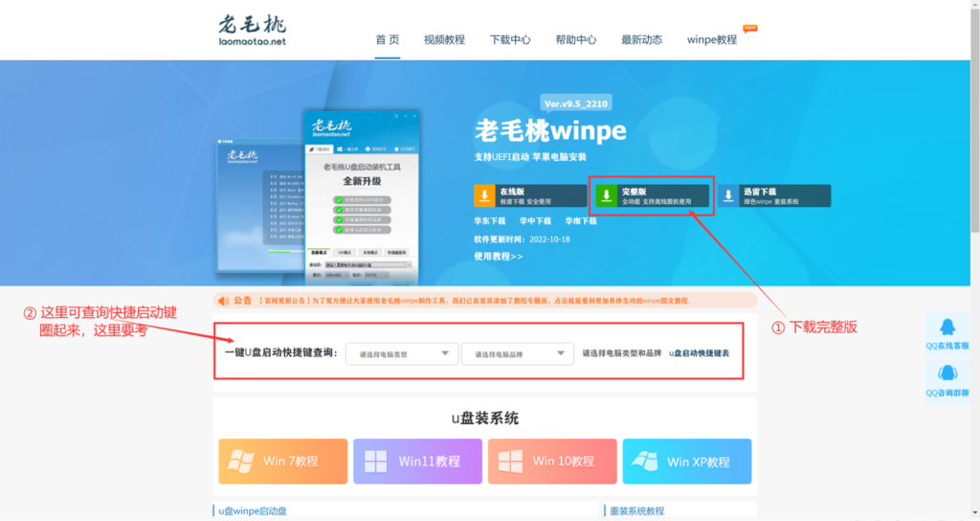The height and width of the screenshot is (521, 980).
Task: Open the 请选择电脑类型 dropdown
Action: 402,354
